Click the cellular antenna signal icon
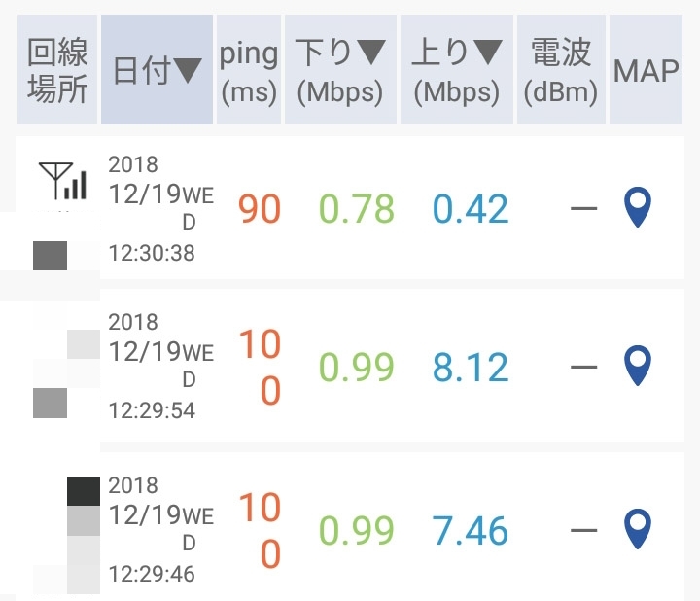 click(63, 182)
